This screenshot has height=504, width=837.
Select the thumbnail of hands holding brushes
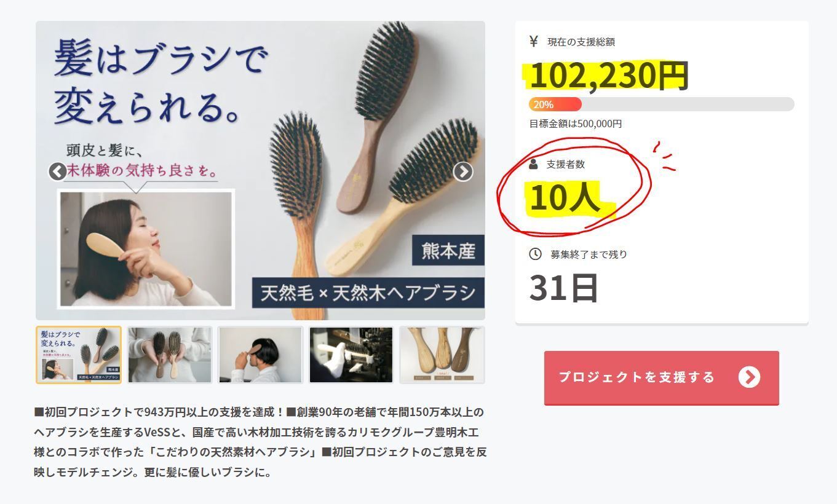pyautogui.click(x=170, y=355)
